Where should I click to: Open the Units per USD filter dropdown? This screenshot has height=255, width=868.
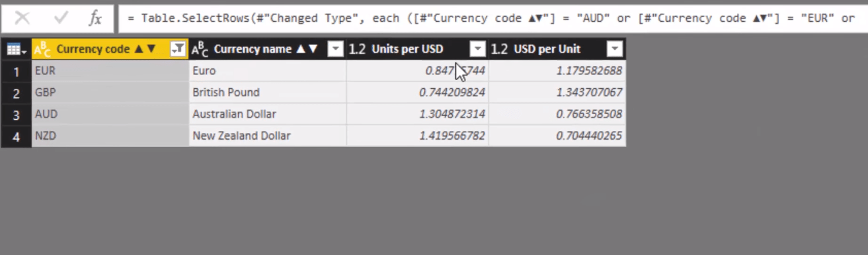pos(478,49)
